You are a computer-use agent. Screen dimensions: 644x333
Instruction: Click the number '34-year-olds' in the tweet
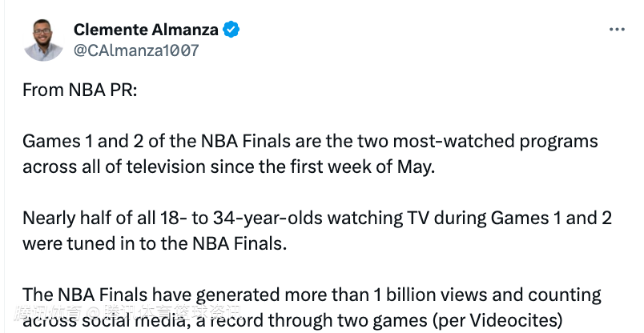tap(268, 218)
